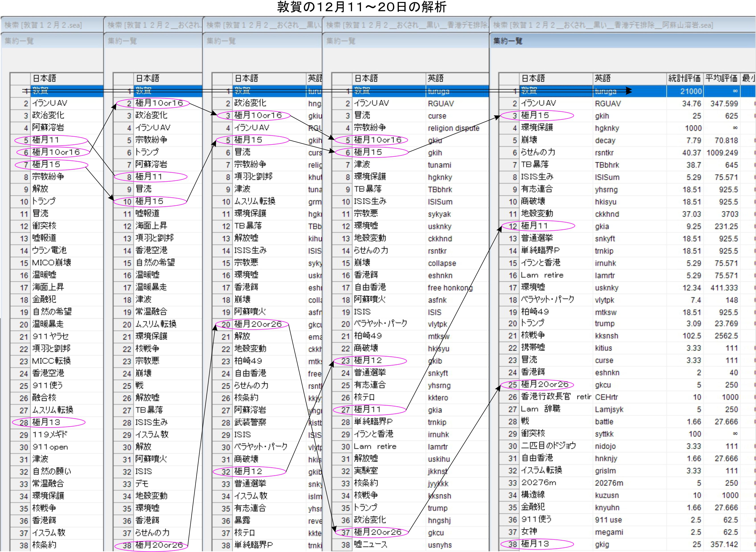Click the 統計評価 column header
Screen dimensions: 756x552
click(x=684, y=79)
